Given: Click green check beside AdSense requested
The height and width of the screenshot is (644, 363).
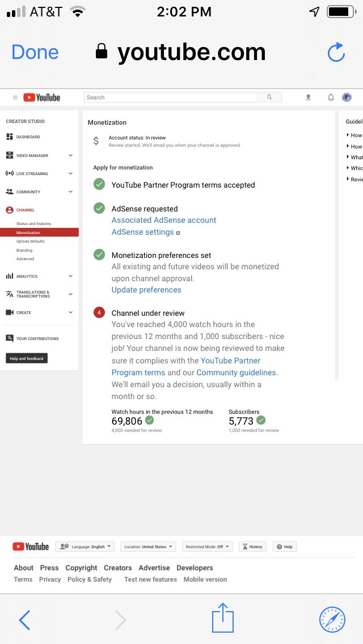Looking at the screenshot, I should tap(99, 208).
